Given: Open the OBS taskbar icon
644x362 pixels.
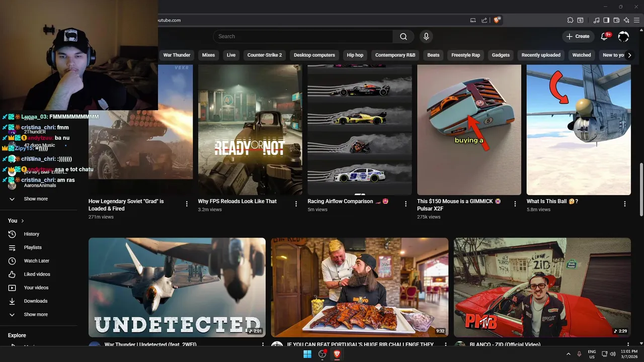Looking at the screenshot, I should pyautogui.click(x=323, y=354).
